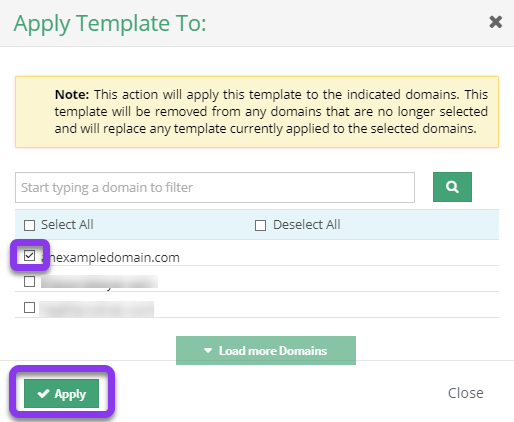Check the last blurred domain's checkbox
This screenshot has height=422, width=514.
(x=29, y=307)
